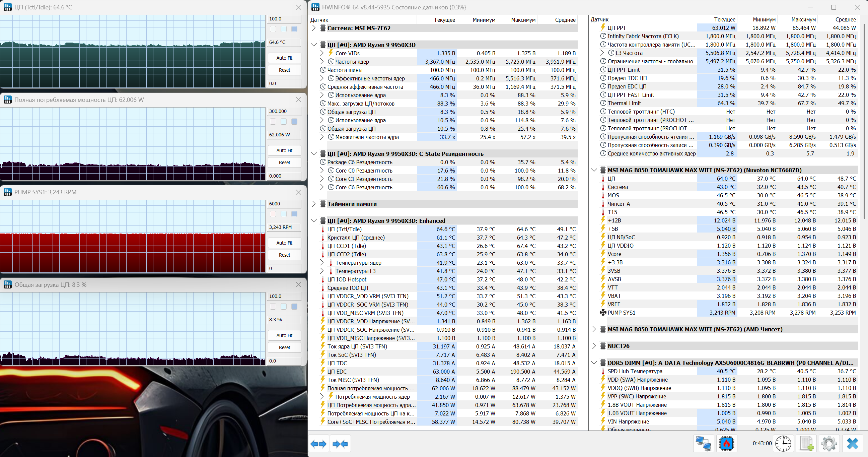Click the 300.000 max value field in the power graph

[x=284, y=111]
